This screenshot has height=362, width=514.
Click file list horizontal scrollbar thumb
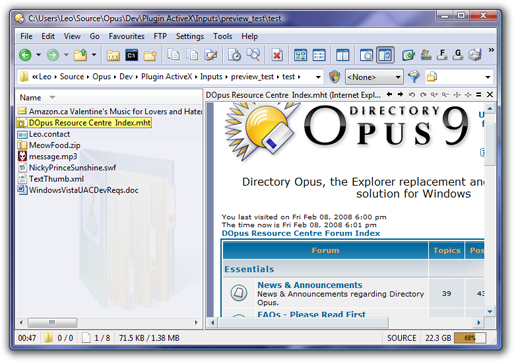tap(52, 322)
